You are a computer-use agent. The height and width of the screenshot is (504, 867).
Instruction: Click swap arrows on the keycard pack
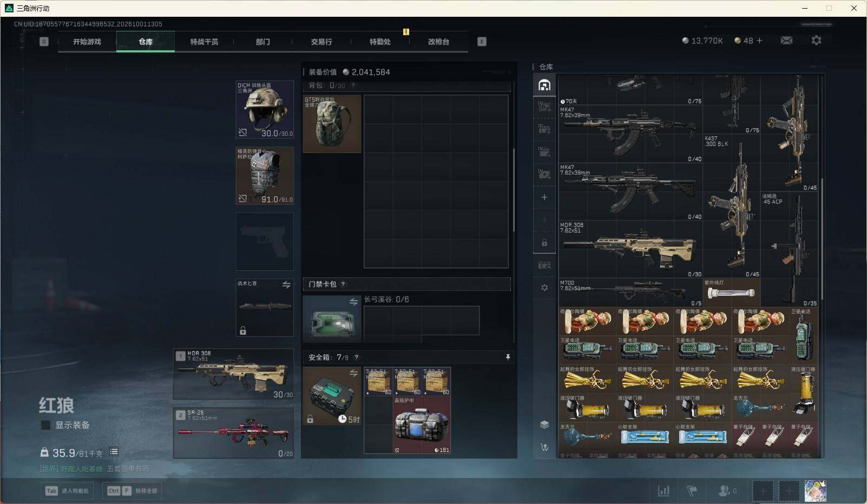point(353,302)
